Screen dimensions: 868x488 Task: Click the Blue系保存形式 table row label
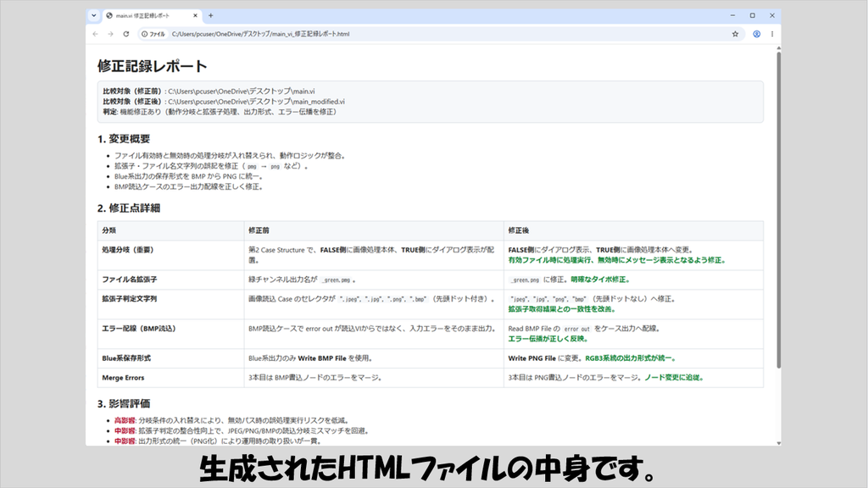pos(126,358)
